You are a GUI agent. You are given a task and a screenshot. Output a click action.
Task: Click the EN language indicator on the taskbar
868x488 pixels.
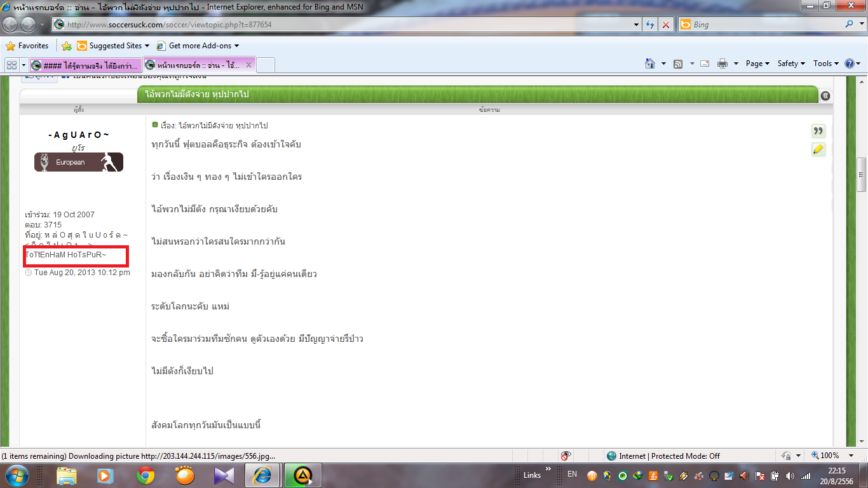tap(573, 474)
